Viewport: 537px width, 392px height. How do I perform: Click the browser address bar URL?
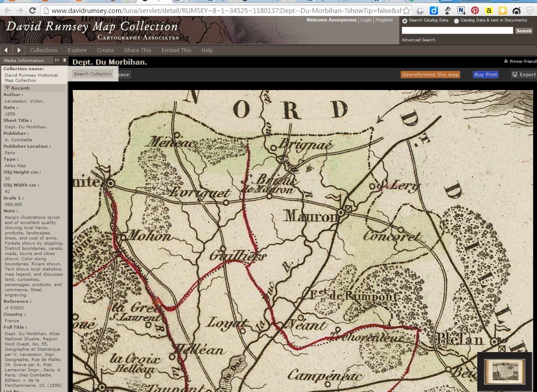tap(226, 10)
